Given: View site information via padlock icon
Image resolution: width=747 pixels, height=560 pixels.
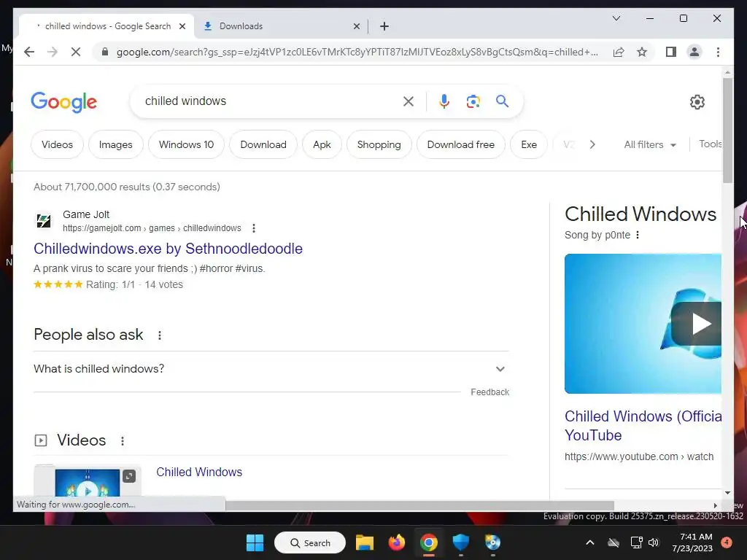Looking at the screenshot, I should coord(105,52).
